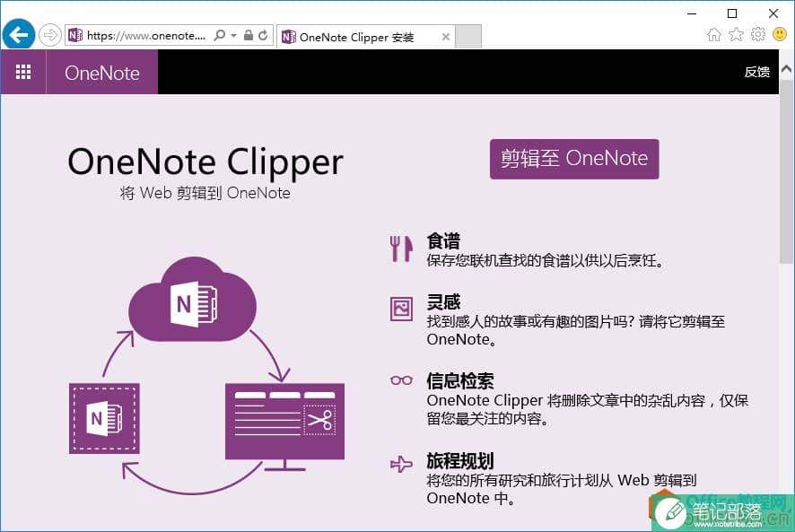The height and width of the screenshot is (532, 795).
Task: Click the OneNote header logo
Action: 102,73
